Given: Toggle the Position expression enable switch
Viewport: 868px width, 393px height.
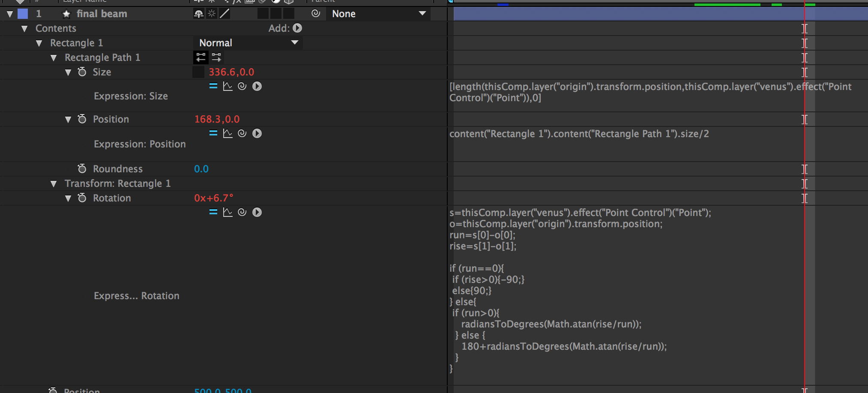Looking at the screenshot, I should point(213,133).
